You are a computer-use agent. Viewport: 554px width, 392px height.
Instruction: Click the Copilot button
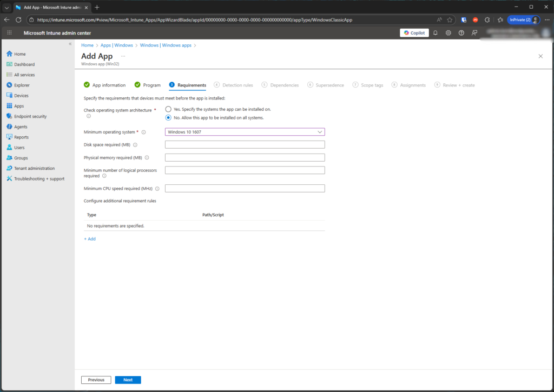[414, 33]
